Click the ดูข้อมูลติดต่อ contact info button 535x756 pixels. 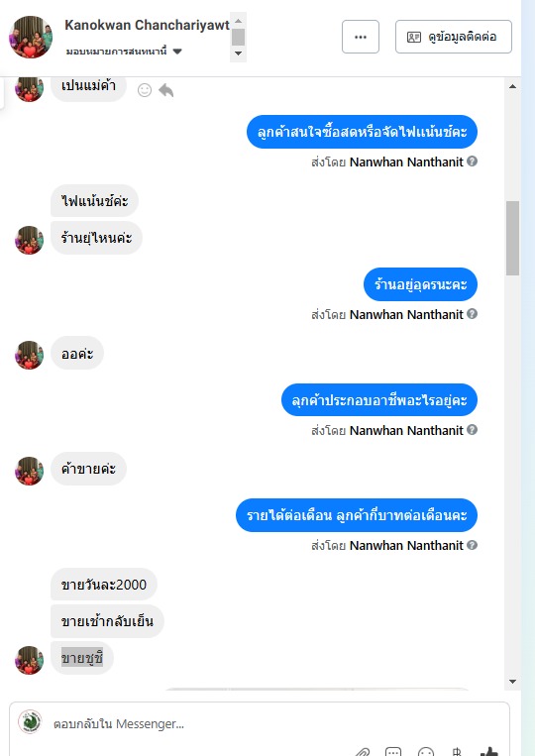[454, 37]
